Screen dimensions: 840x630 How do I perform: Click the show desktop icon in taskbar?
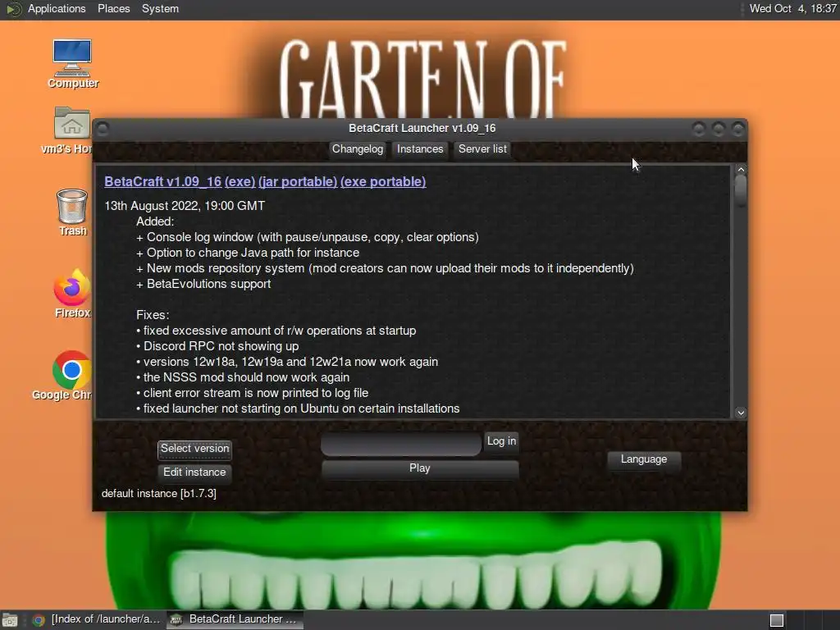tap(10, 620)
